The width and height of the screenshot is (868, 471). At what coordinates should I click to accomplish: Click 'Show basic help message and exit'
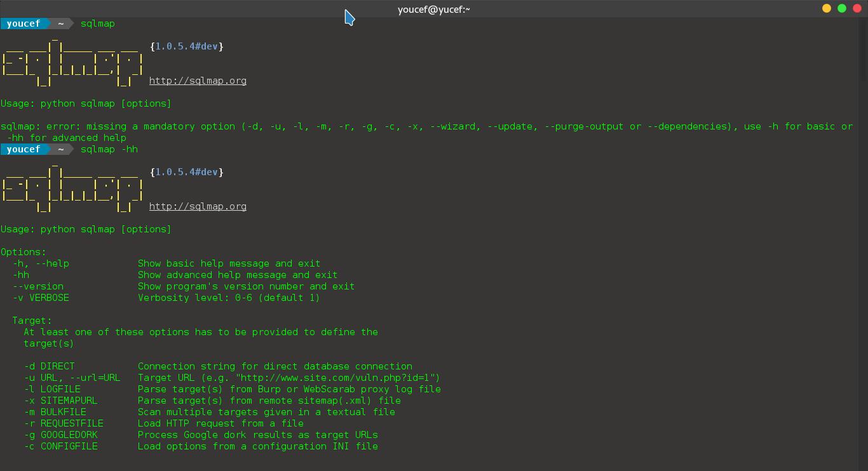229,263
